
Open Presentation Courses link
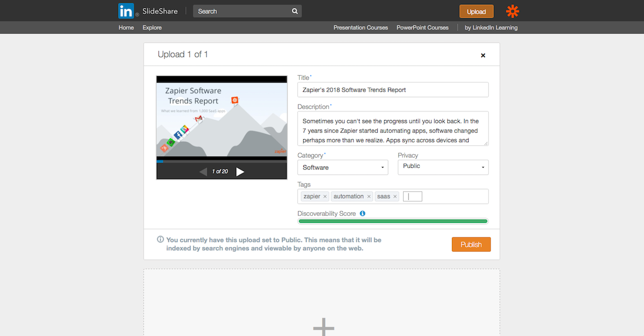click(x=361, y=27)
